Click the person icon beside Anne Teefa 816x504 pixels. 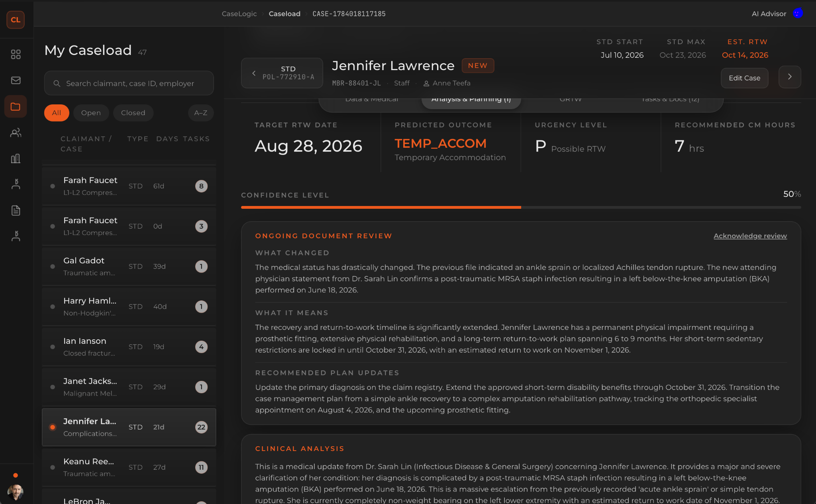pyautogui.click(x=426, y=83)
